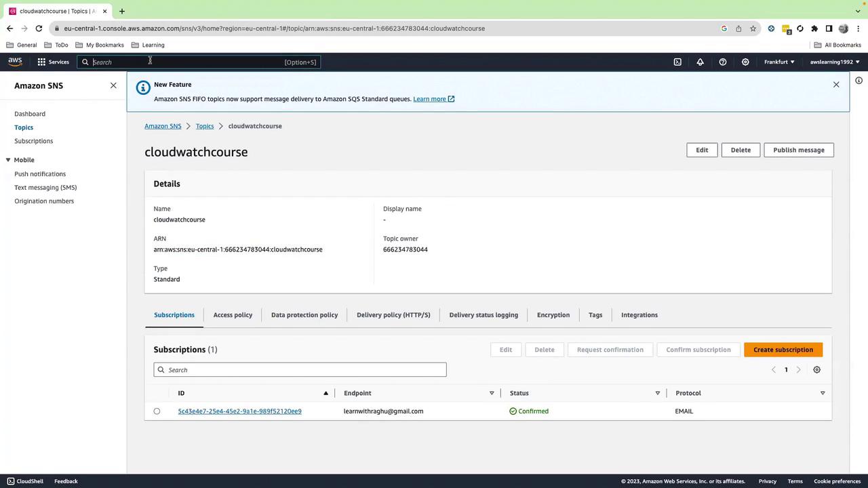This screenshot has width=868, height=488.
Task: Click the Publish message button
Action: [799, 150]
